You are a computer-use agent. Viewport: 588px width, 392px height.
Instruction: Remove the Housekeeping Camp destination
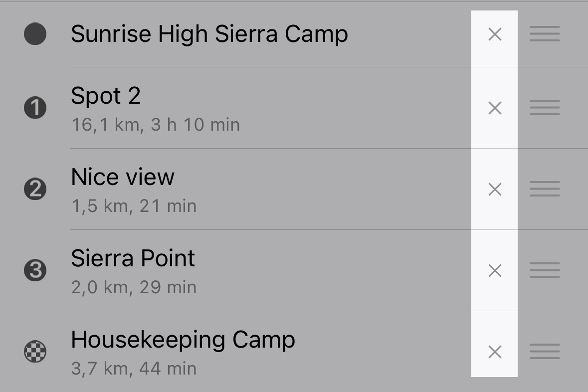tap(494, 352)
